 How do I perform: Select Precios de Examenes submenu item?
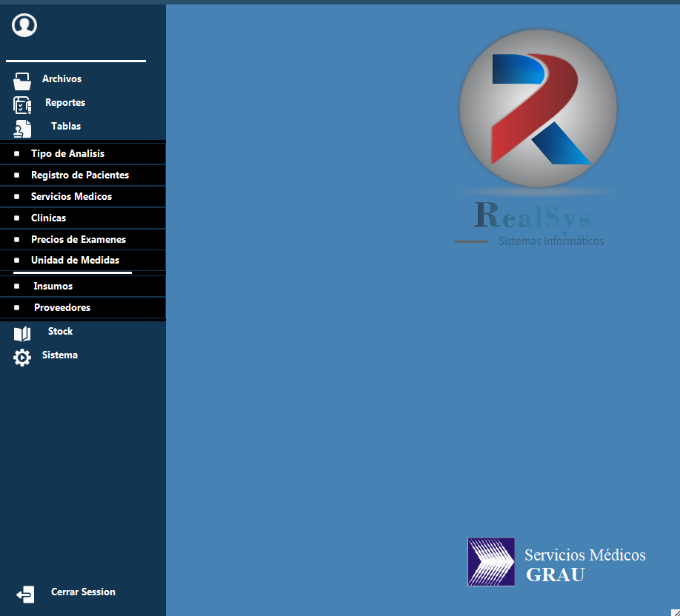pos(82,239)
